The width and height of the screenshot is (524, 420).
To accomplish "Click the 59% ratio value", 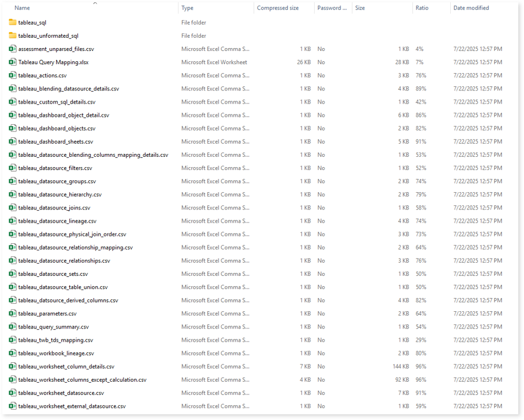I will point(420,406).
